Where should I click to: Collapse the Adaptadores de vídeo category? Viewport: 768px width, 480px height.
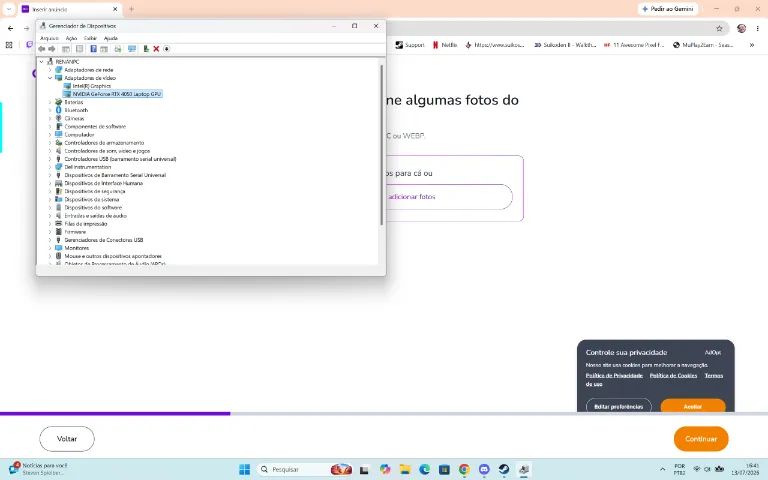pyautogui.click(x=49, y=78)
